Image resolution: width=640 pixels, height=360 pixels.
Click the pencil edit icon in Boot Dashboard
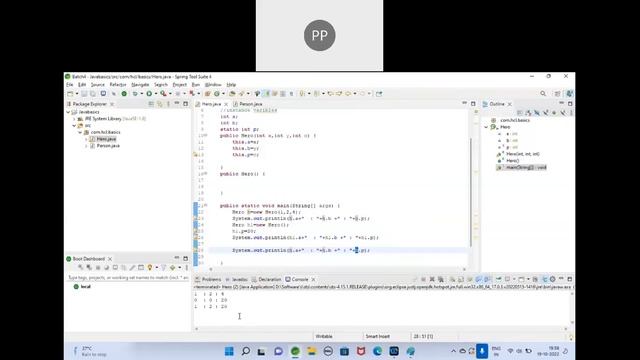(x=132, y=267)
